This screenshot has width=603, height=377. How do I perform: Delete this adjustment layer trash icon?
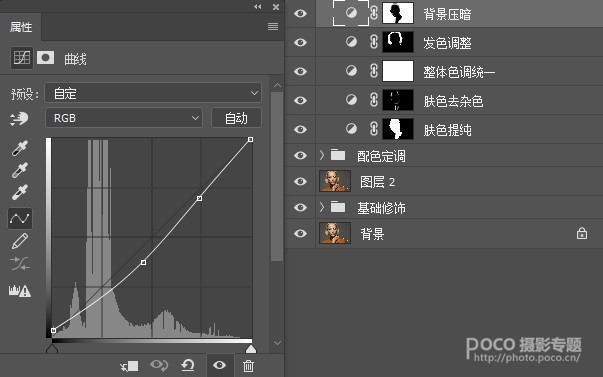click(248, 365)
